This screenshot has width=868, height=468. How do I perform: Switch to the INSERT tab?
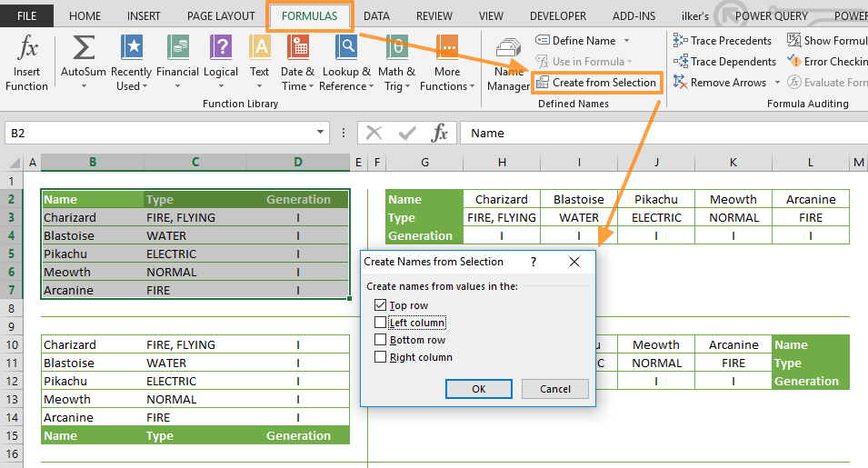point(144,16)
